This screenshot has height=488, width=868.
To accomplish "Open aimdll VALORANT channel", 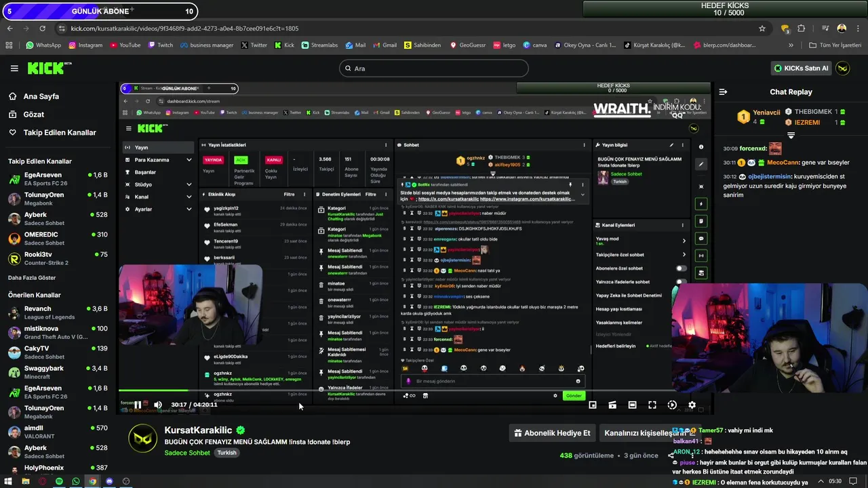I will pos(58,432).
